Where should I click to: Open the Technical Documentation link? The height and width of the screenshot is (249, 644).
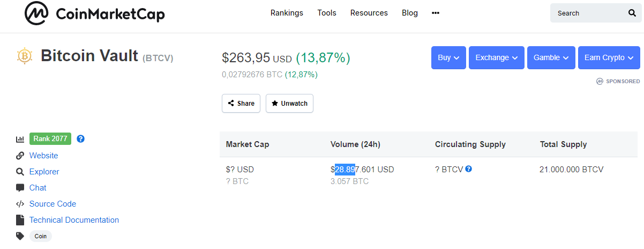(74, 220)
